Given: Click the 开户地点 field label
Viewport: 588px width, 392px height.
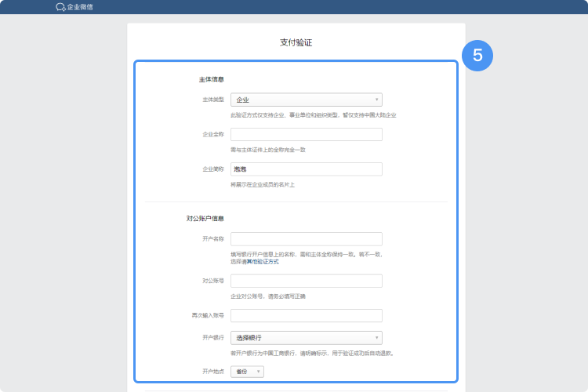Looking at the screenshot, I should coord(213,372).
